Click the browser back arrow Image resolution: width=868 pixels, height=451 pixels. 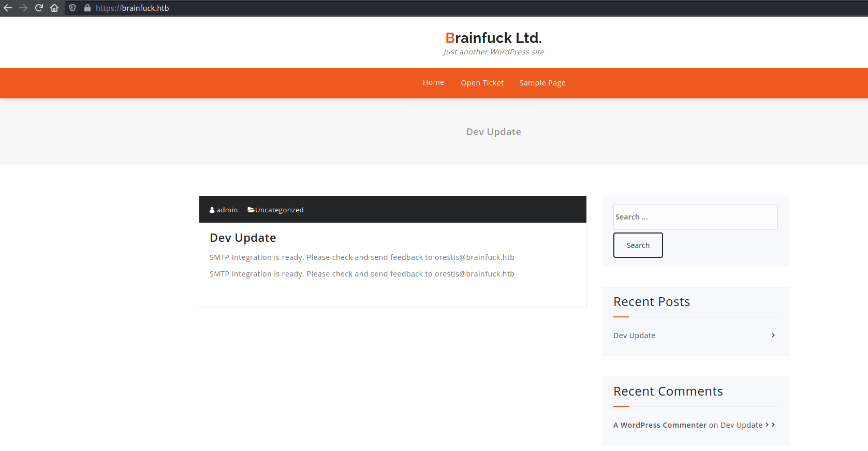pyautogui.click(x=8, y=8)
